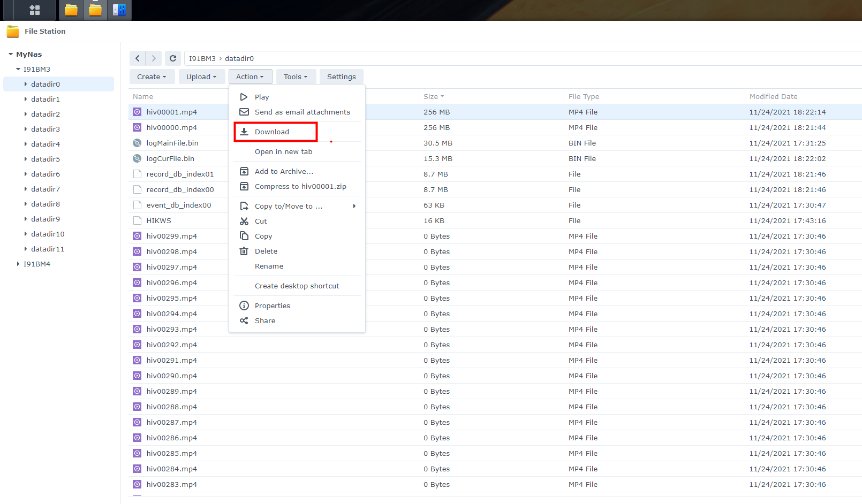This screenshot has width=862, height=504.
Task: Select Compress to hiv00001.zip menu option
Action: 300,186
